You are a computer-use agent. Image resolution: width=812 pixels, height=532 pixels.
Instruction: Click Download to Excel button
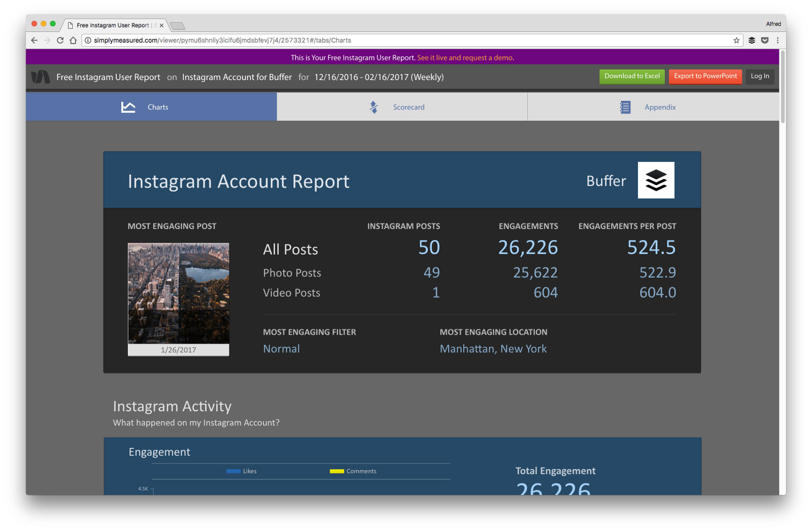pos(632,76)
